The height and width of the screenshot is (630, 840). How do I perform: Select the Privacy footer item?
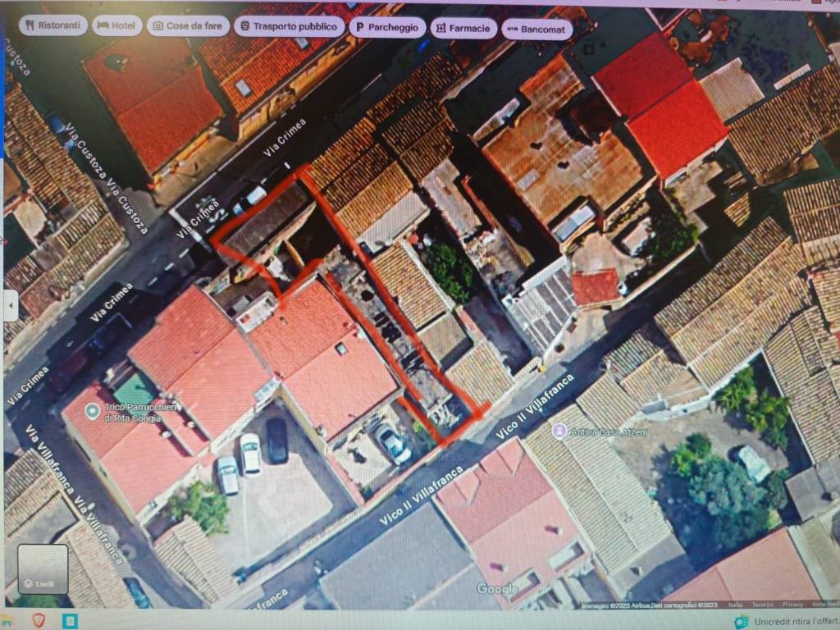point(792,605)
